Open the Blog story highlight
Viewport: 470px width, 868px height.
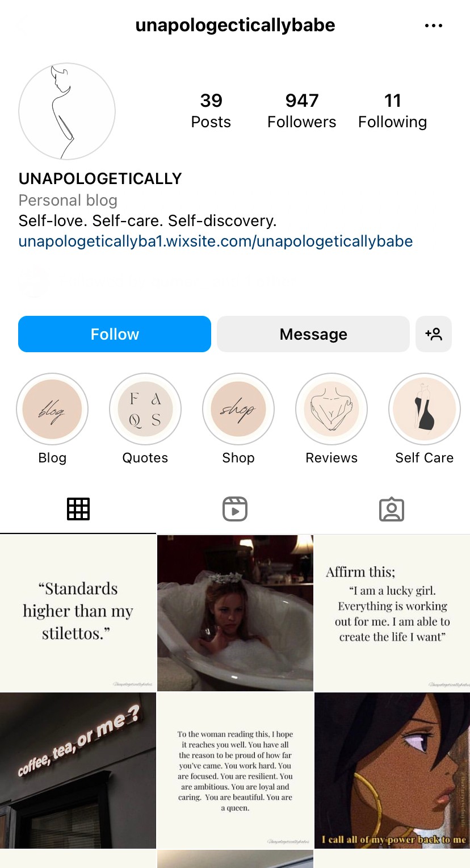pyautogui.click(x=52, y=409)
